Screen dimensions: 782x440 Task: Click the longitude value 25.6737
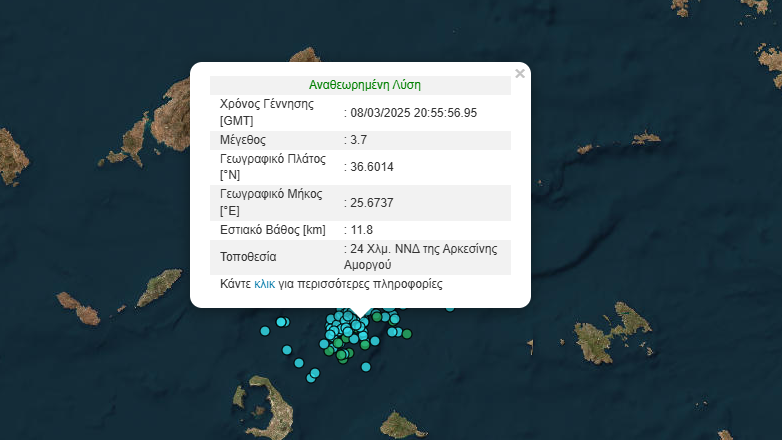pyautogui.click(x=371, y=203)
